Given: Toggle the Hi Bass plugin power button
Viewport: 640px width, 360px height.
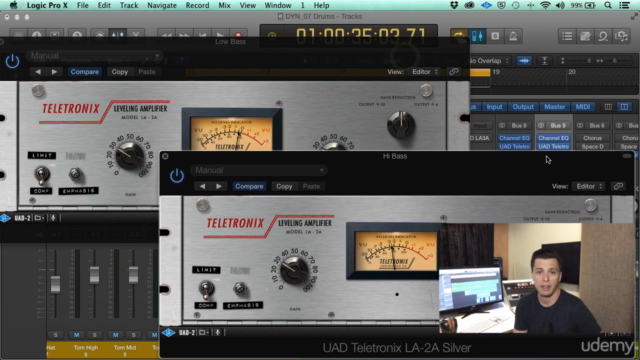Looking at the screenshot, I should pyautogui.click(x=177, y=176).
